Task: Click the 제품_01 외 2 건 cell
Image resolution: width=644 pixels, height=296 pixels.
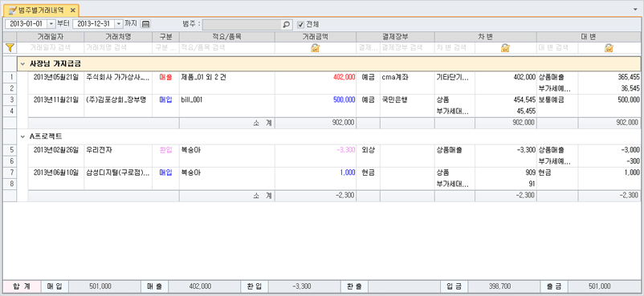Action: click(227, 77)
